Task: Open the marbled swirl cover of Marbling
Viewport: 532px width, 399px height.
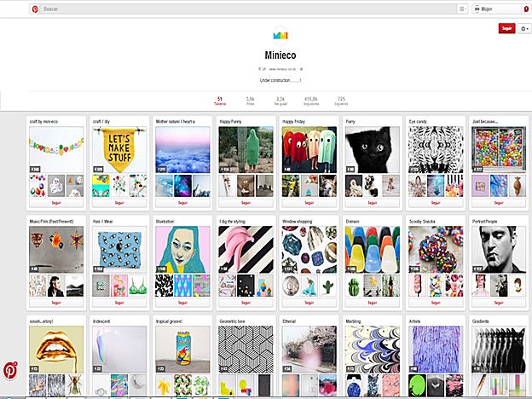Action: coord(373,350)
